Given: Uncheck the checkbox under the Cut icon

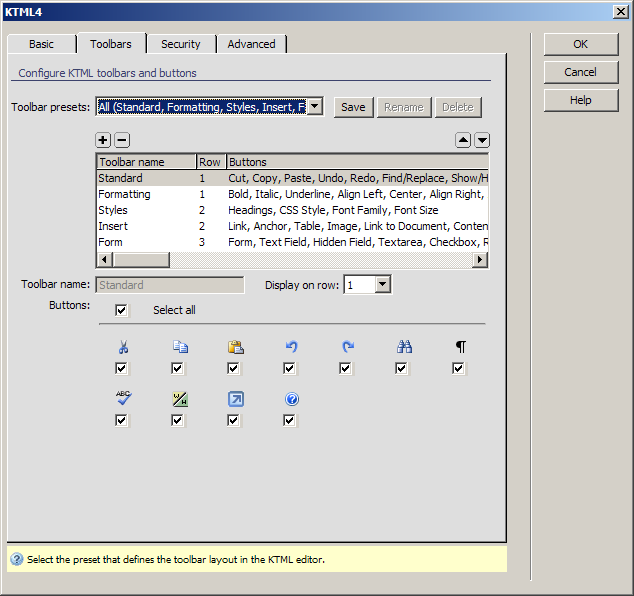Looking at the screenshot, I should point(121,368).
